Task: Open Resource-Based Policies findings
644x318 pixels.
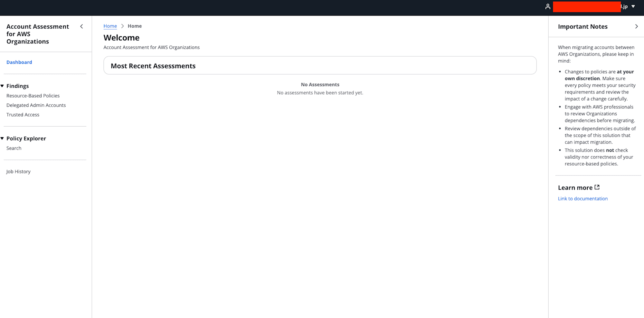Action: tap(33, 96)
